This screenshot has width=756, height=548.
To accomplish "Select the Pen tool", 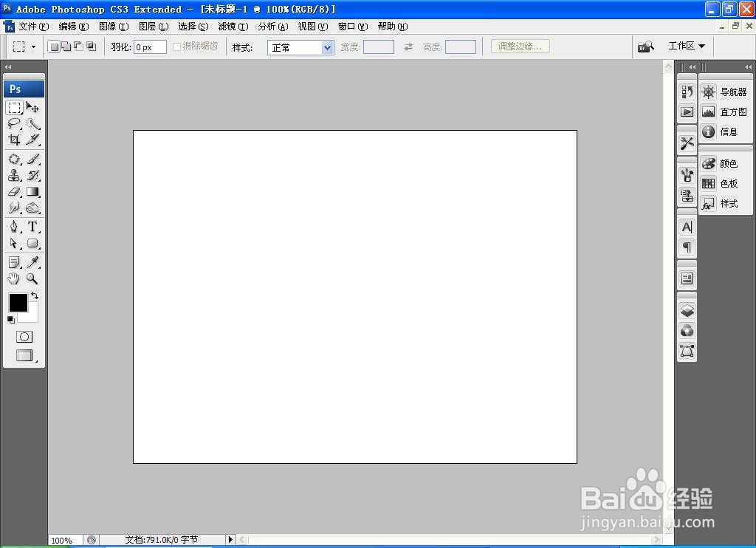I will point(15,227).
